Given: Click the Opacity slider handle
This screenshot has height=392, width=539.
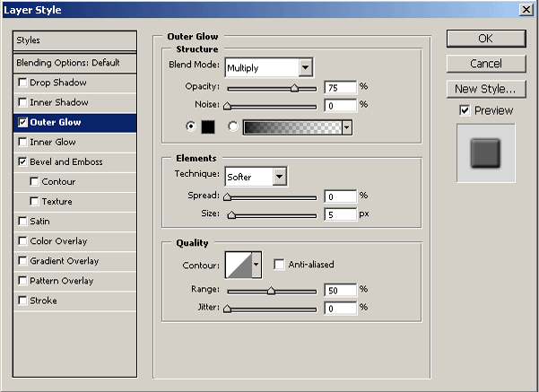Looking at the screenshot, I should (x=294, y=88).
